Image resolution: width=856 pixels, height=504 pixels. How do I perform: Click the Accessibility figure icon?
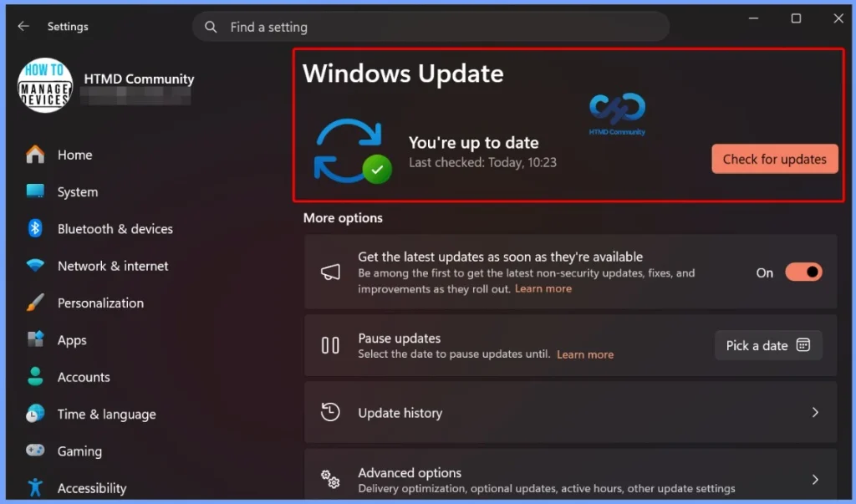35,487
